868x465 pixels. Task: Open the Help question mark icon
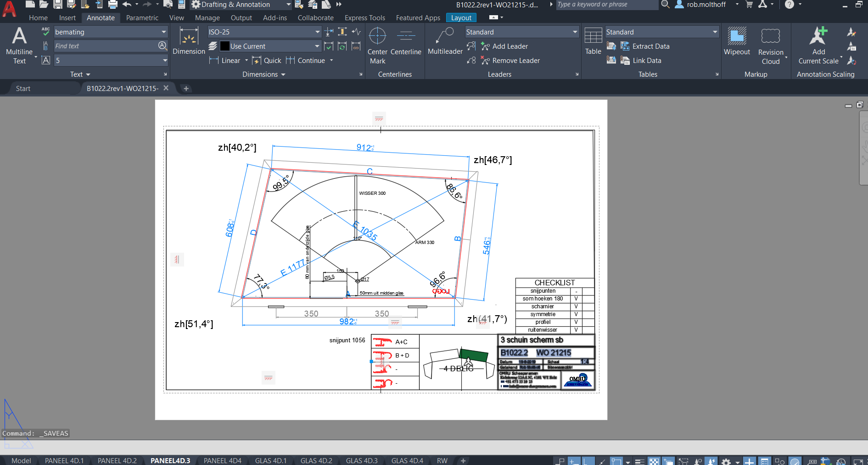click(x=790, y=5)
